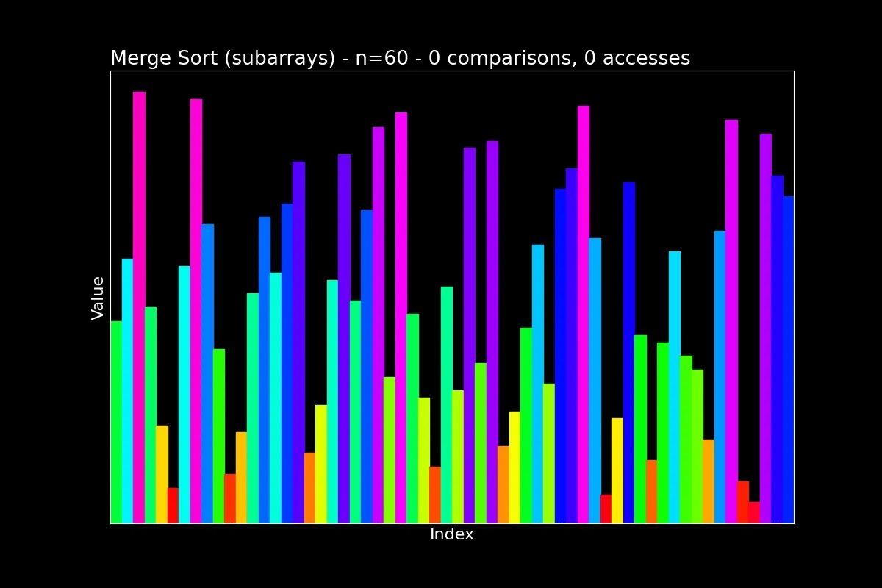Click the rightmost blue bar
The height and width of the screenshot is (588, 882).
point(788,359)
